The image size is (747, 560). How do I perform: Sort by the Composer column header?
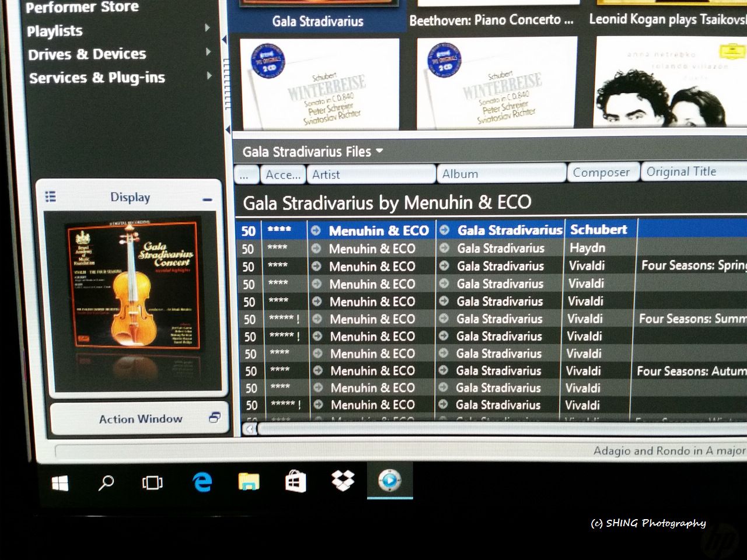[x=601, y=173]
